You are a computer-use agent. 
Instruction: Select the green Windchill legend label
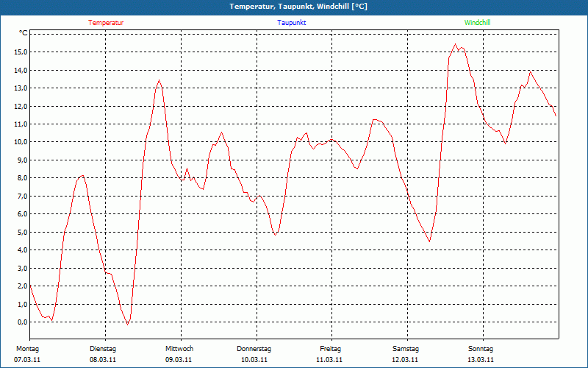tap(477, 23)
